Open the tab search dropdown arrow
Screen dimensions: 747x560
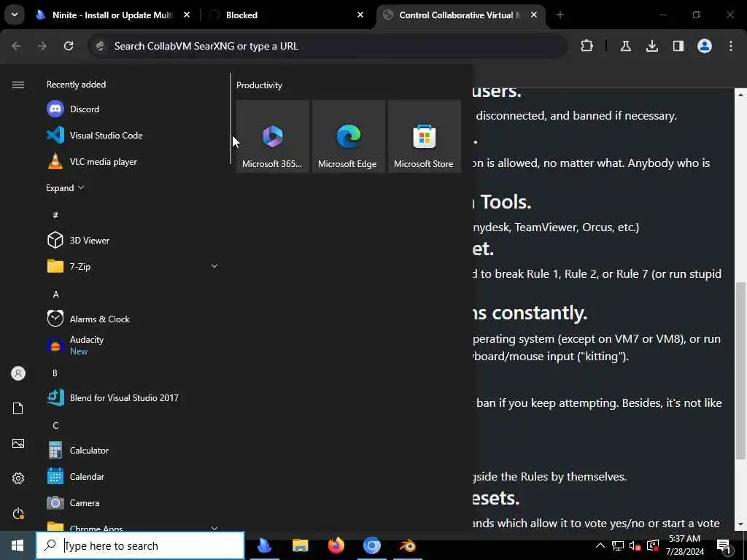click(x=15, y=15)
